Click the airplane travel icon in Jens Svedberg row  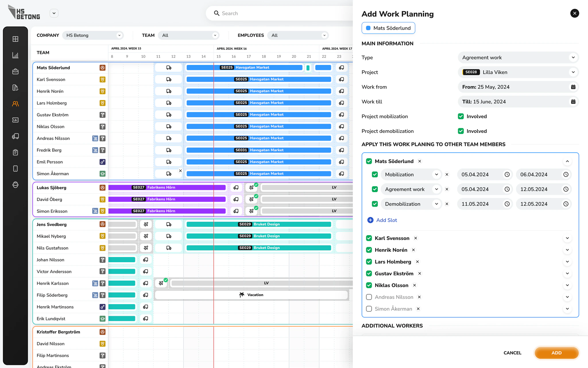146,224
